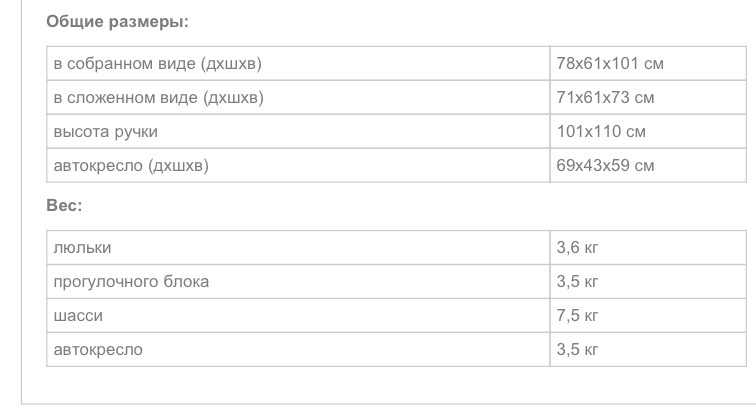Screen dimensions: 756x417
Task: Select the 'в сложенном виде (дхшхв)' cell
Action: pos(158,98)
